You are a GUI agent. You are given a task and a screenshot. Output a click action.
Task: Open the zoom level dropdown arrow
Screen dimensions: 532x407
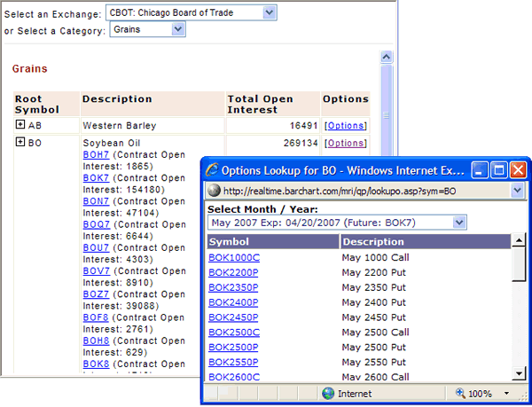pos(506,393)
